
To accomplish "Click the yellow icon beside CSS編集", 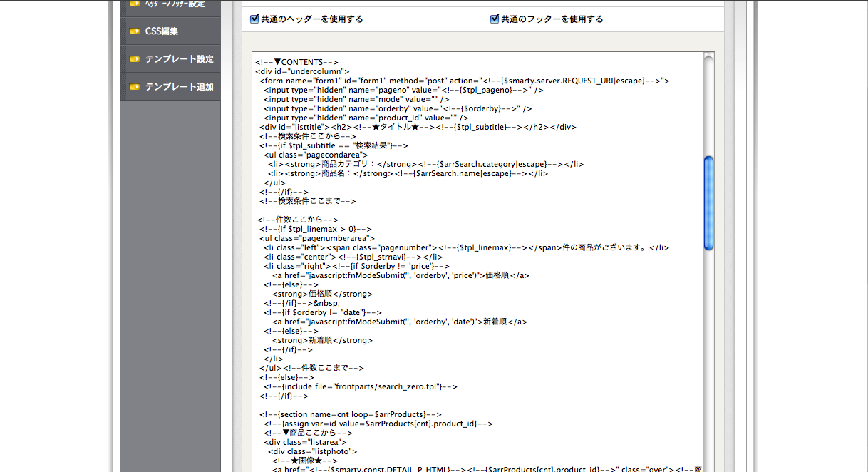I will tap(134, 31).
